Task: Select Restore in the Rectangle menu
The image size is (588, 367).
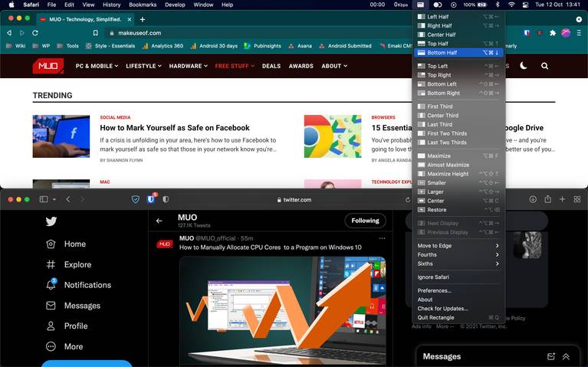Action: [458, 210]
